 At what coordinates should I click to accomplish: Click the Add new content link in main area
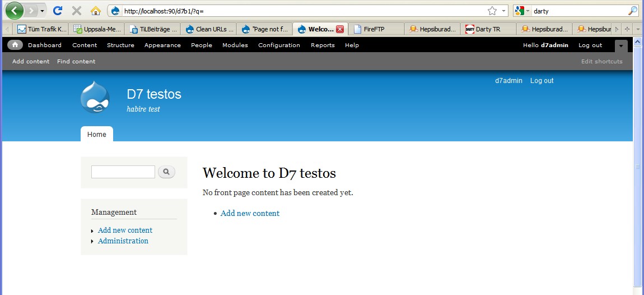click(x=250, y=213)
